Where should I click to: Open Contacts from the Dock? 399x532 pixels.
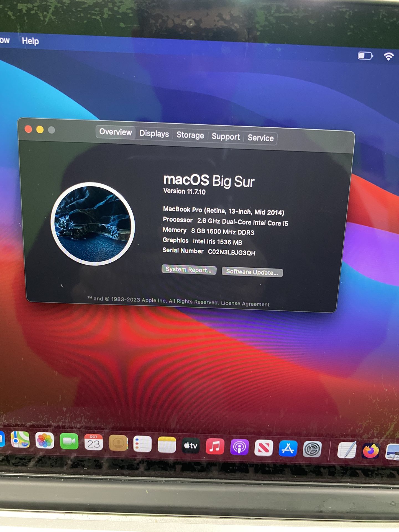point(118,443)
